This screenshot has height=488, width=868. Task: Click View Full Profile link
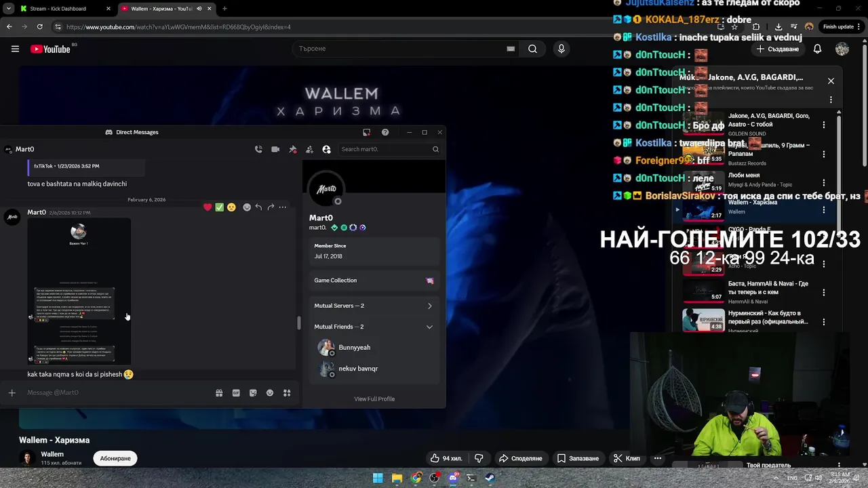click(374, 399)
